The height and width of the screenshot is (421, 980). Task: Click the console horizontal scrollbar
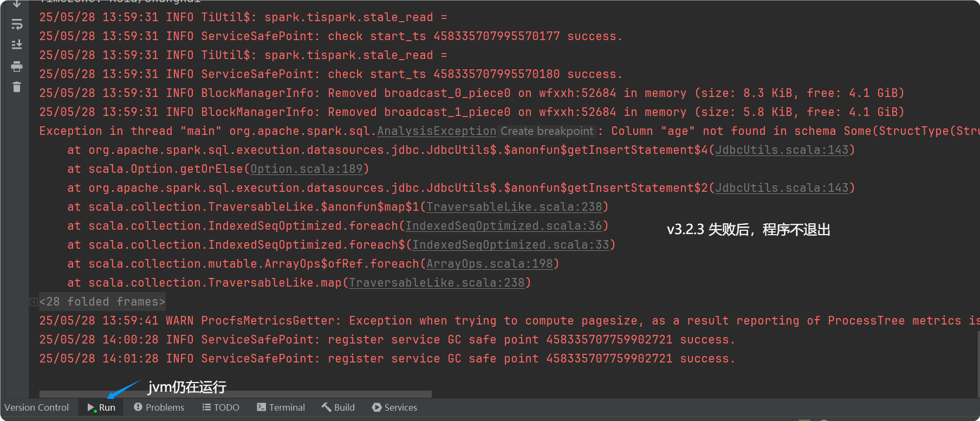[235, 394]
